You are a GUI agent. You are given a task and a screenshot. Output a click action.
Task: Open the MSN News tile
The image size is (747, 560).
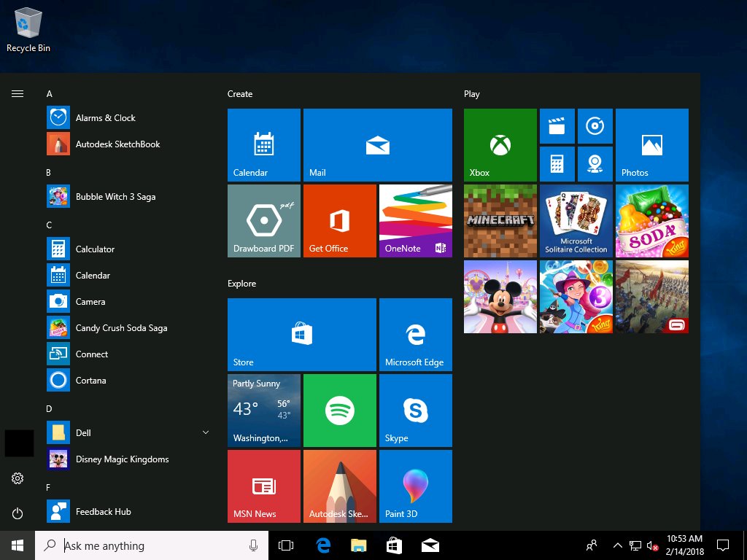tap(264, 486)
